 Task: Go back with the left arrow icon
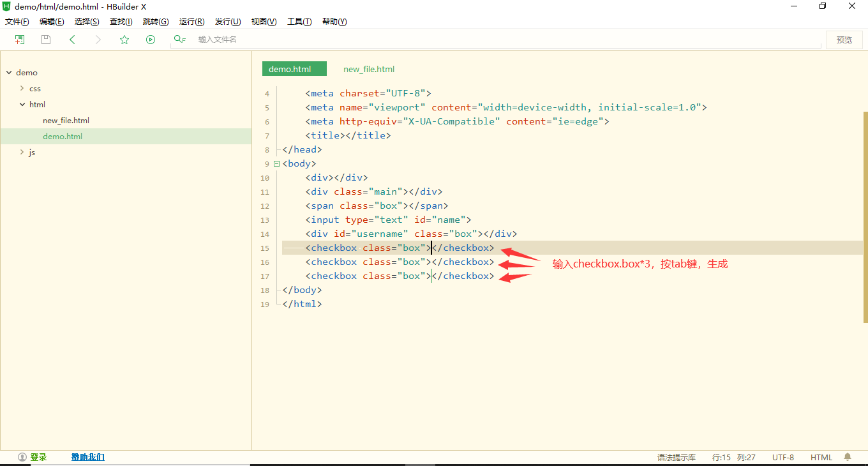pos(72,40)
